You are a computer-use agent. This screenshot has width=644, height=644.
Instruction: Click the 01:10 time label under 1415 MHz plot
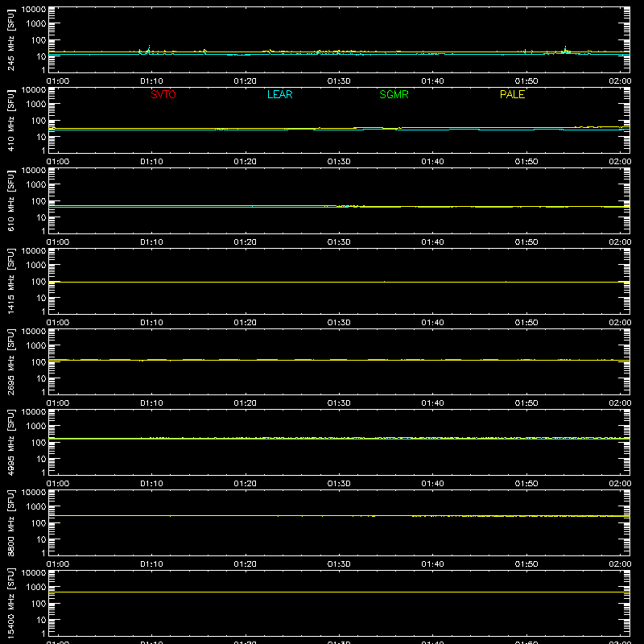[151, 323]
